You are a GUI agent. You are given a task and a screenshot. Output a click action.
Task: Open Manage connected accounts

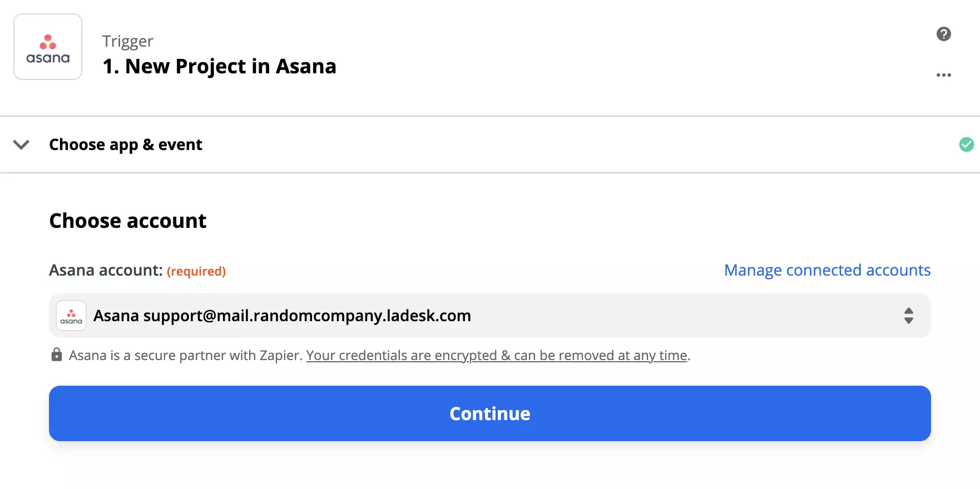[827, 270]
